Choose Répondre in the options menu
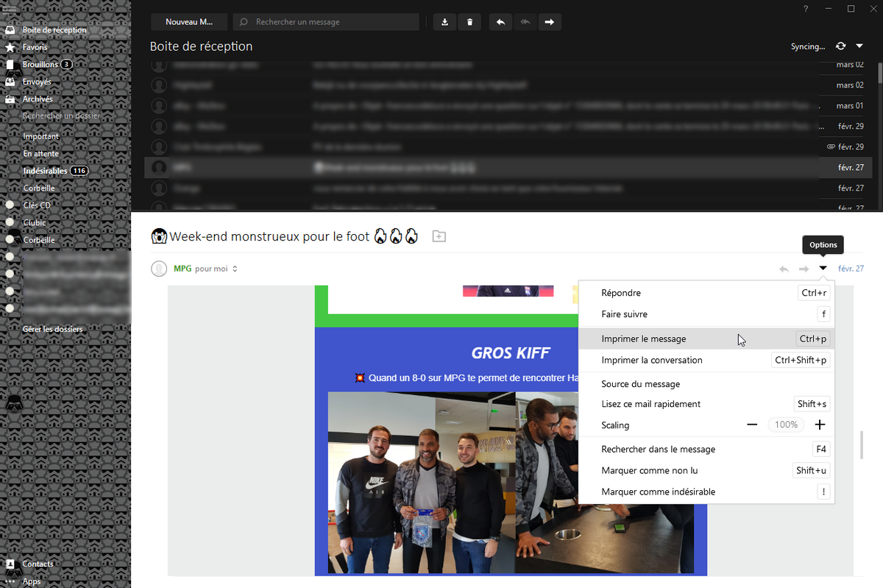 [706, 293]
